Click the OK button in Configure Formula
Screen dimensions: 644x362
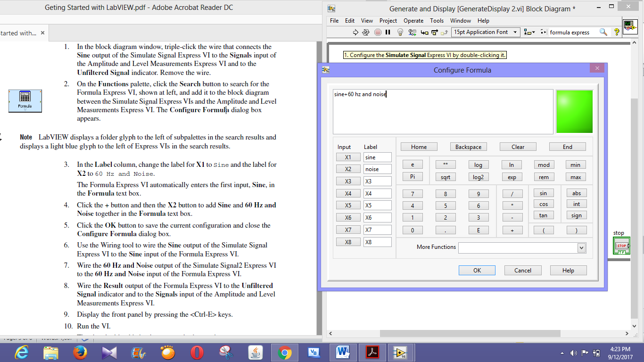[x=477, y=270]
